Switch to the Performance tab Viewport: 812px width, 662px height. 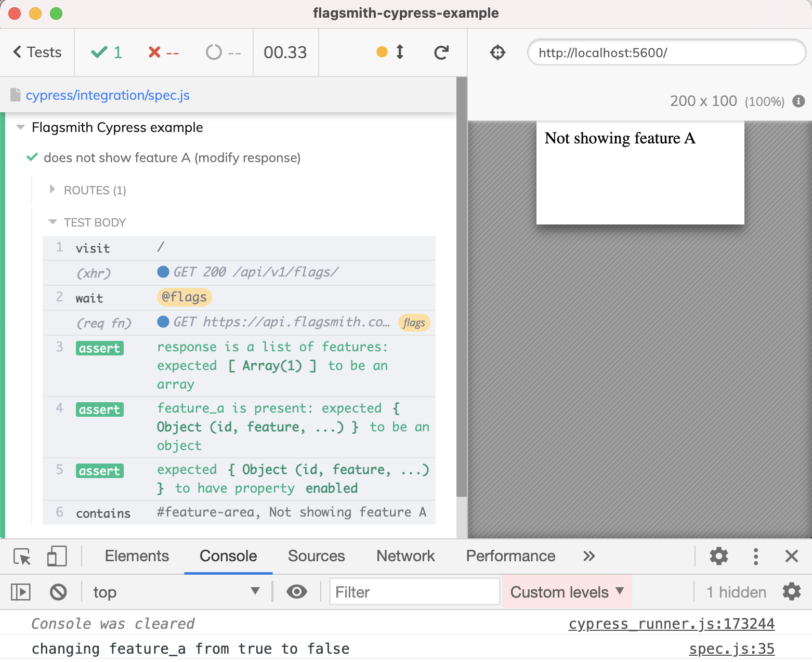click(x=510, y=556)
